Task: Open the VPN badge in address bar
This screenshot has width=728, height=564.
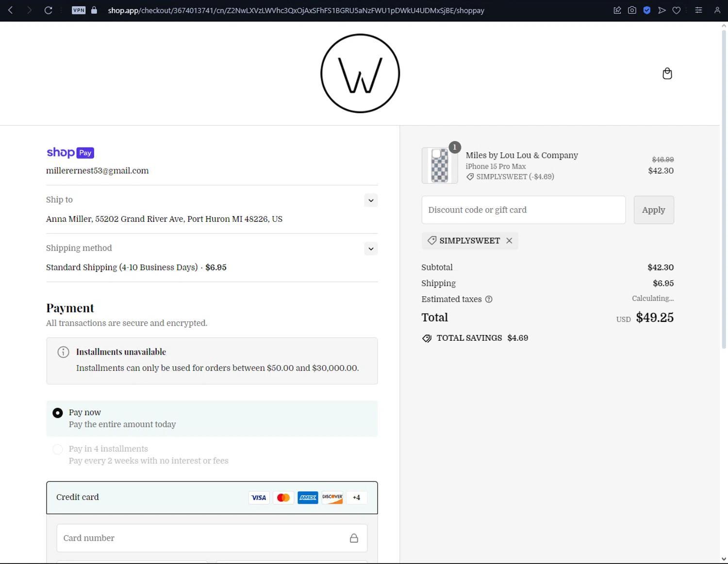Action: click(79, 10)
